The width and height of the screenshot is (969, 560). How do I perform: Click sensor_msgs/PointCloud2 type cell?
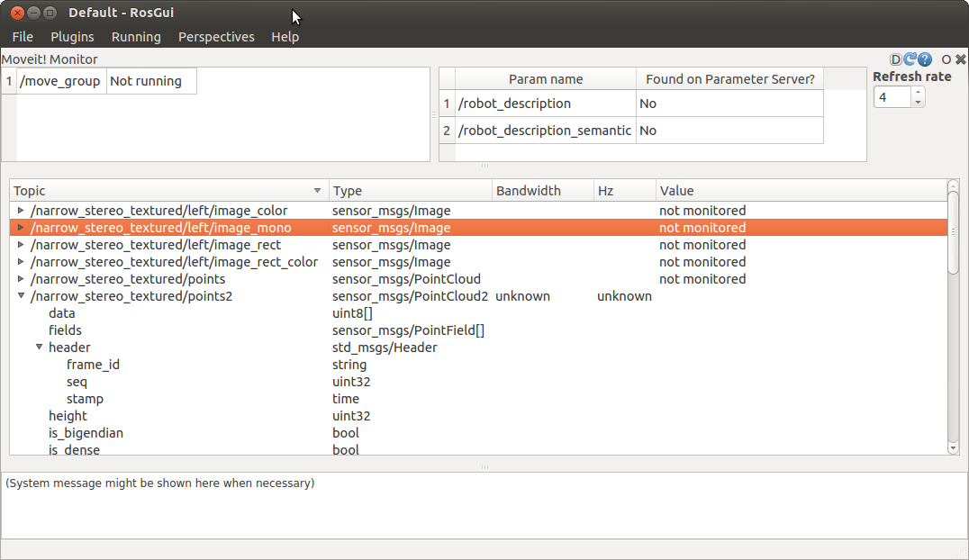[411, 296]
